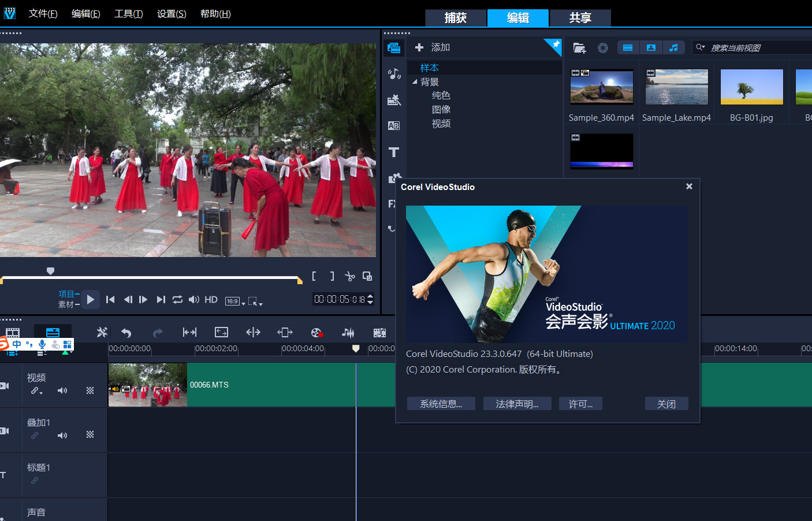Open the Title (T) library icon

pos(394,152)
